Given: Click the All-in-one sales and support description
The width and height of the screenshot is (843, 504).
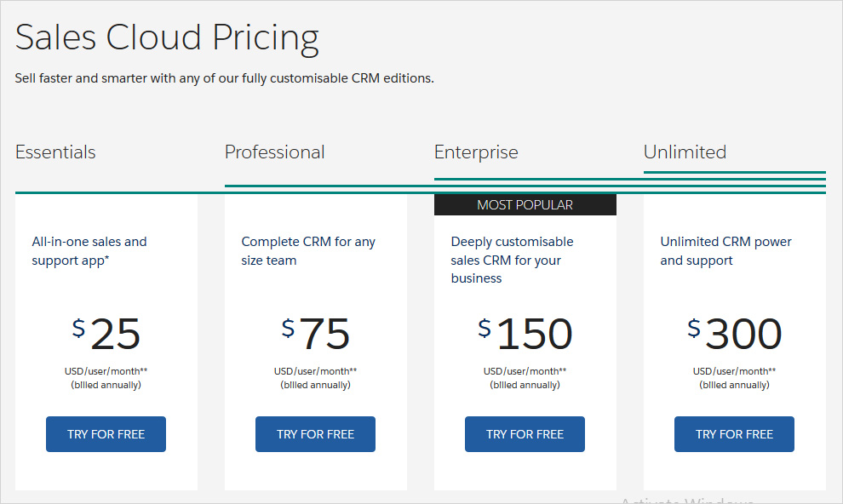Looking at the screenshot, I should point(89,251).
